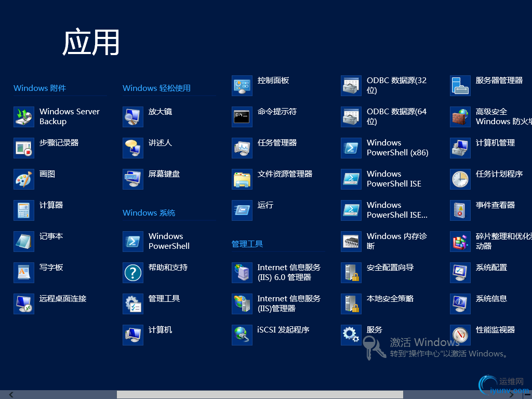Image resolution: width=532 pixels, height=399 pixels.
Task: Open the truncated "Windows PowerShell ISE..." icon
Action: tap(351, 211)
